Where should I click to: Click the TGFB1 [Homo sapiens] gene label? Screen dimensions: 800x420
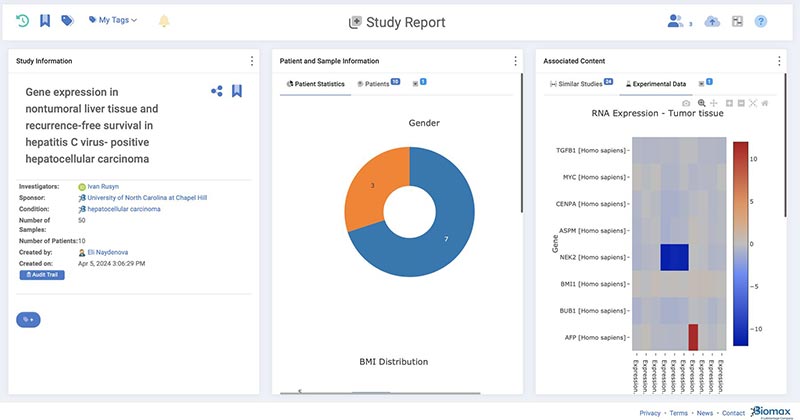pyautogui.click(x=590, y=151)
